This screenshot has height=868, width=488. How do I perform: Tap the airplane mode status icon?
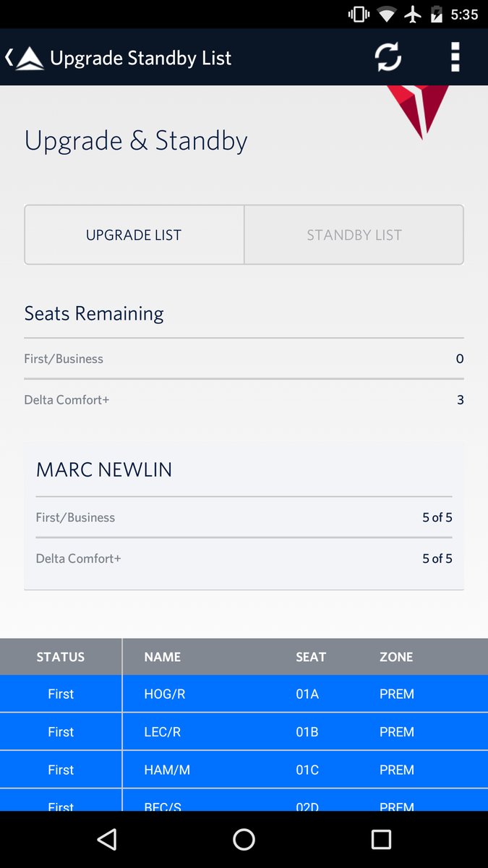click(413, 14)
